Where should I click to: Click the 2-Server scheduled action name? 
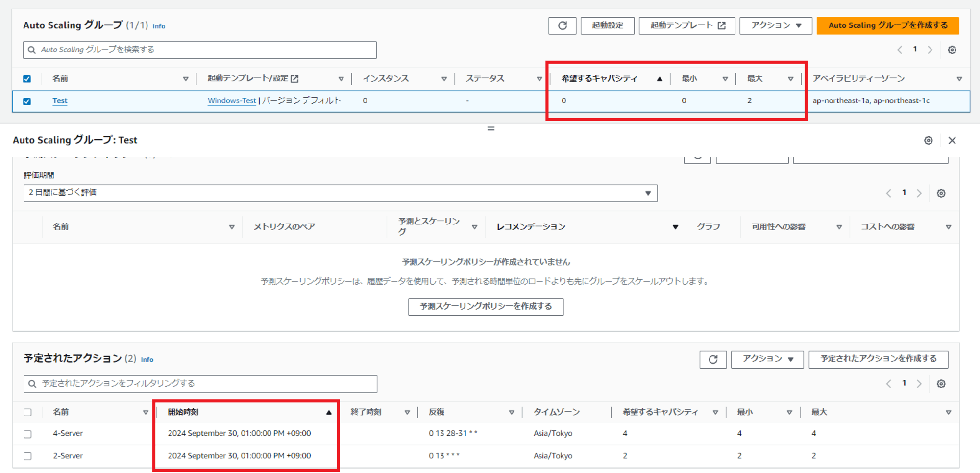[x=68, y=456]
